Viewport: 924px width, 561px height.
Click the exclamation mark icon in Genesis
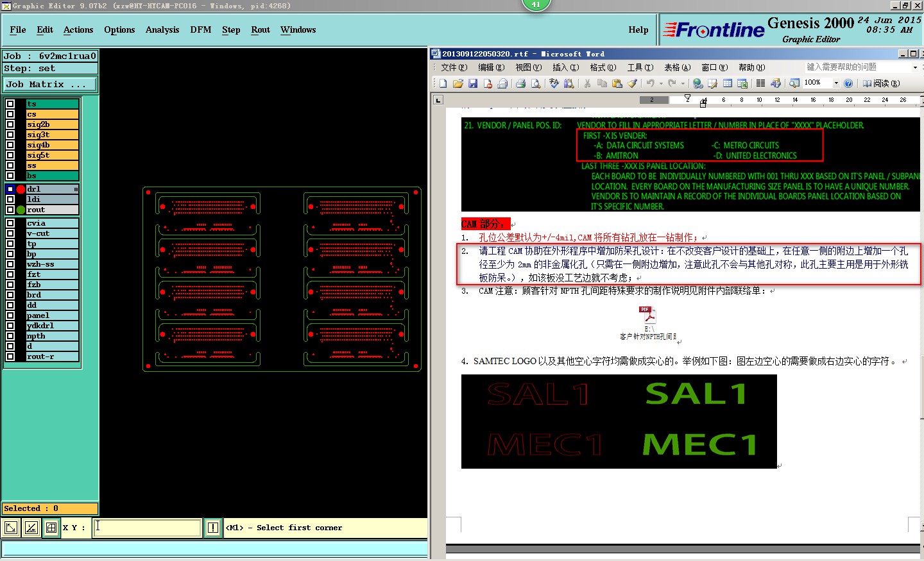point(213,528)
